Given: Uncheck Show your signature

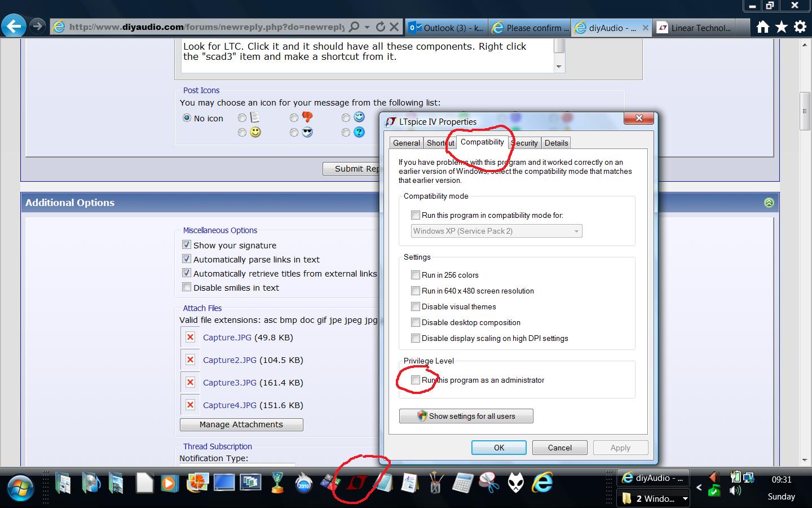Looking at the screenshot, I should (187, 245).
